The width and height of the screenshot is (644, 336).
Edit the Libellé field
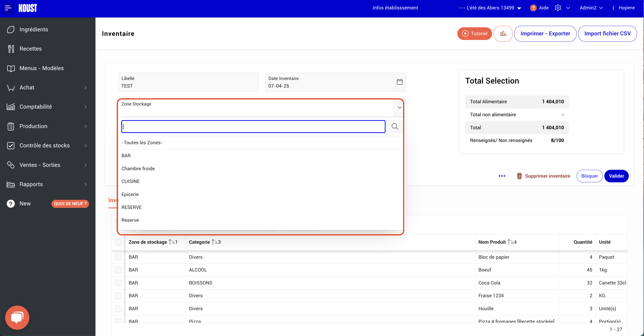coord(188,82)
